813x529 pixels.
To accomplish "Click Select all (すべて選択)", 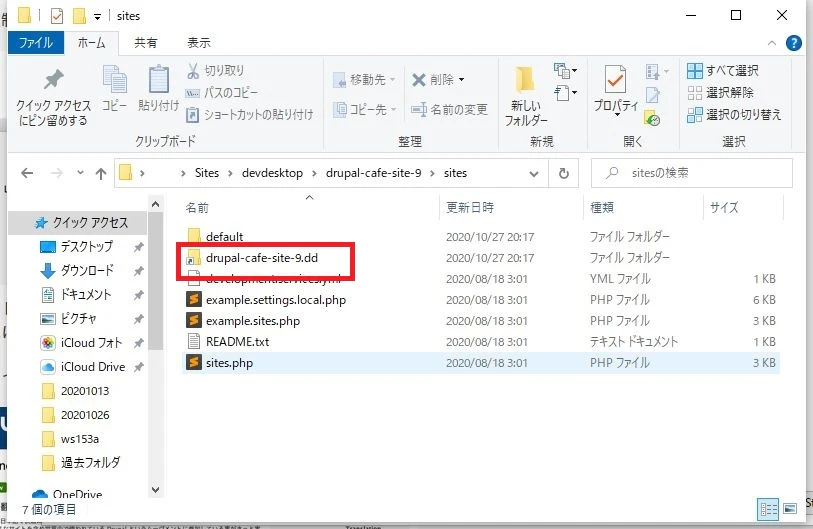I will pyautogui.click(x=723, y=71).
